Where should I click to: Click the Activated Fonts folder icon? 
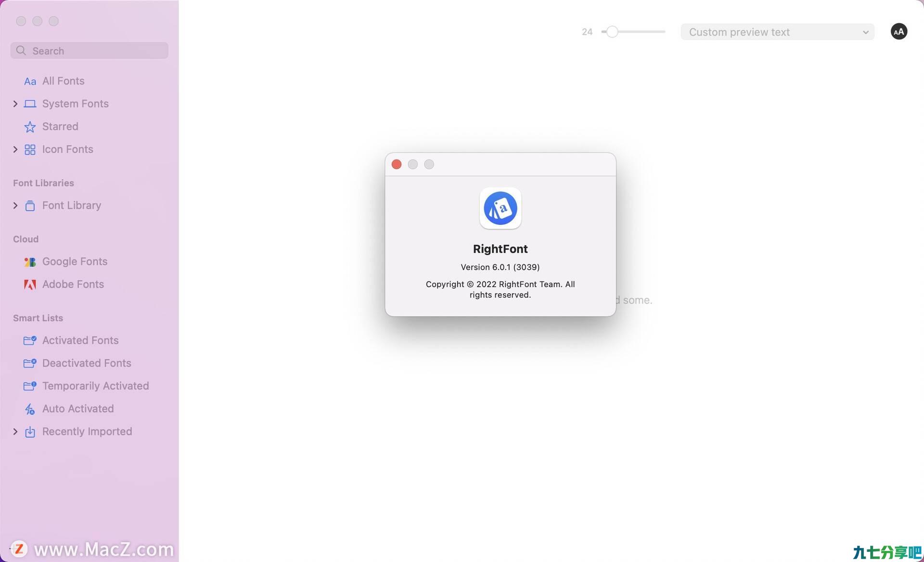tap(30, 340)
